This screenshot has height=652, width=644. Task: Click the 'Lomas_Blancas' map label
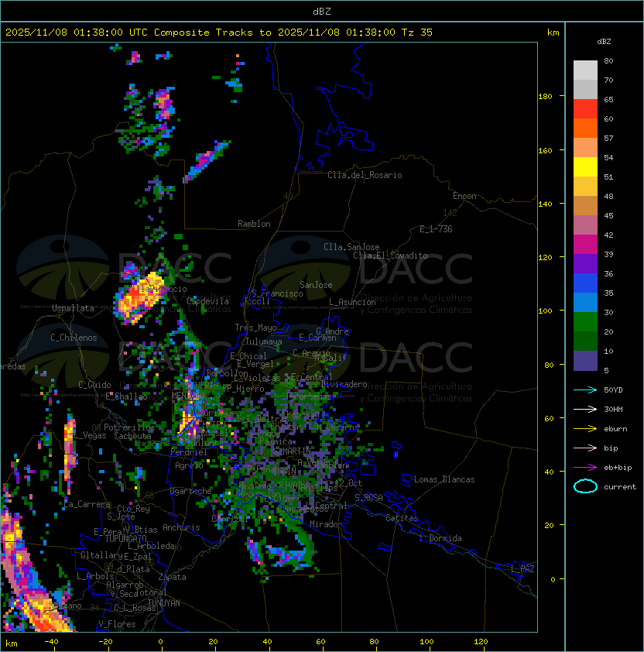pyautogui.click(x=444, y=479)
